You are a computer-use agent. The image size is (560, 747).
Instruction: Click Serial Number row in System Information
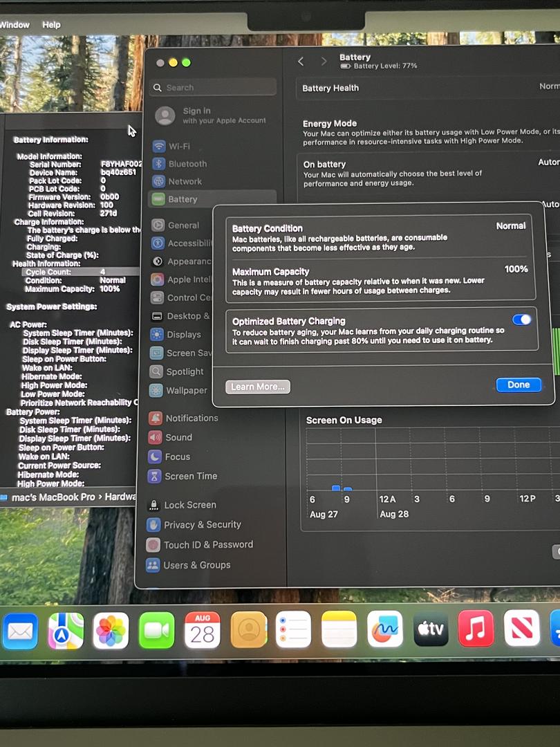click(x=85, y=165)
